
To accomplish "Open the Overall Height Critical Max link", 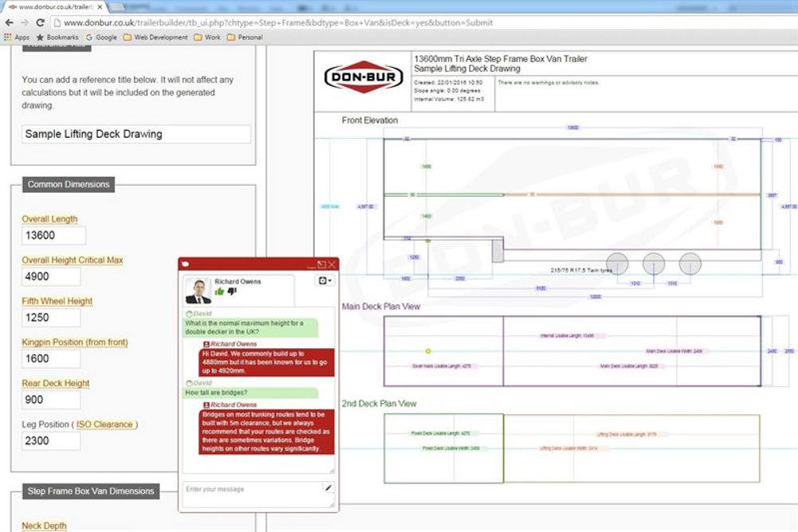I will click(x=72, y=260).
